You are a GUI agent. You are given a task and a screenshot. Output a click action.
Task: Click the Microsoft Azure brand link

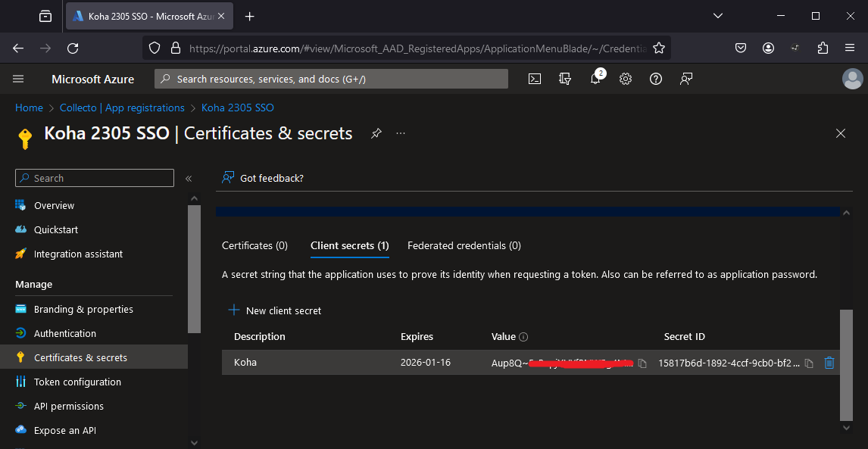(92, 80)
